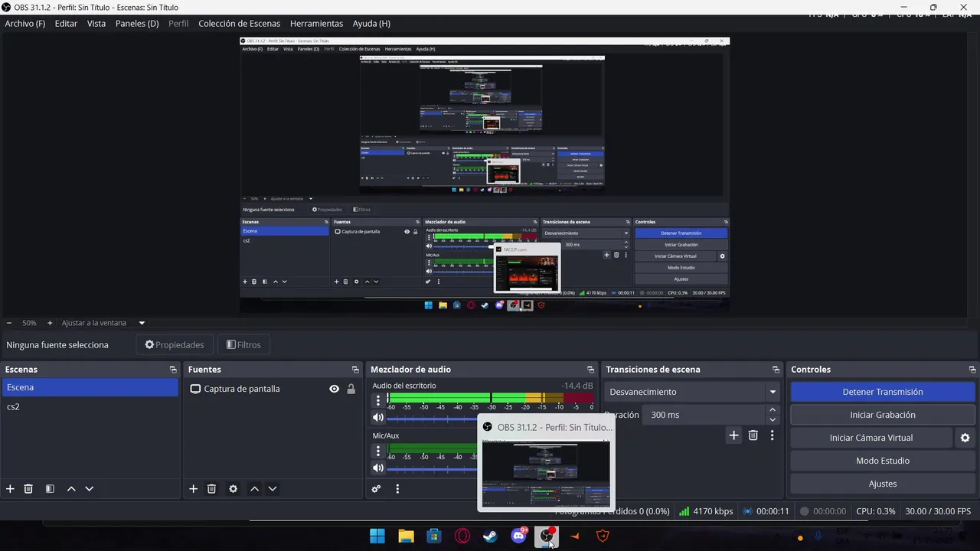
Task: Adjust Audio del escritorio volume slider
Action: coord(433,418)
